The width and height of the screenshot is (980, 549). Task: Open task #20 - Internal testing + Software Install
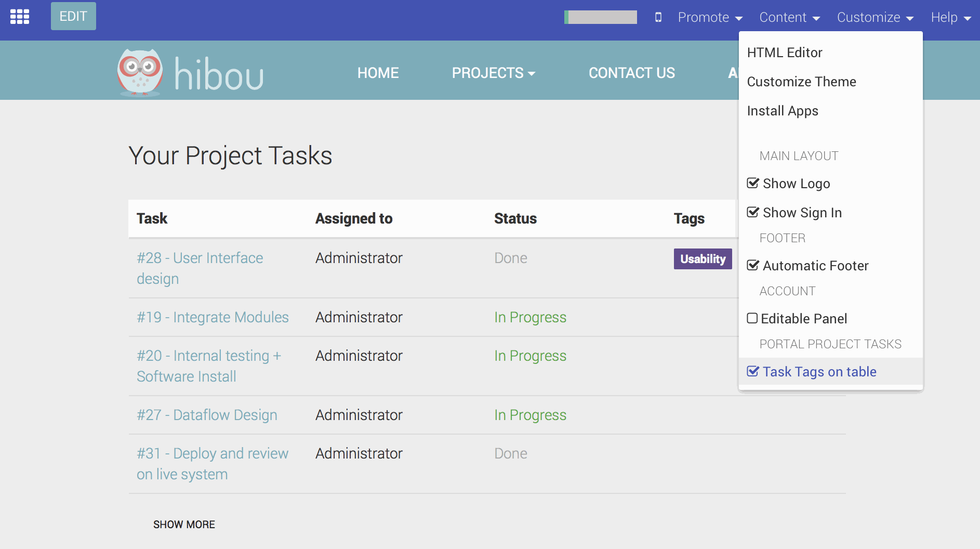[209, 366]
